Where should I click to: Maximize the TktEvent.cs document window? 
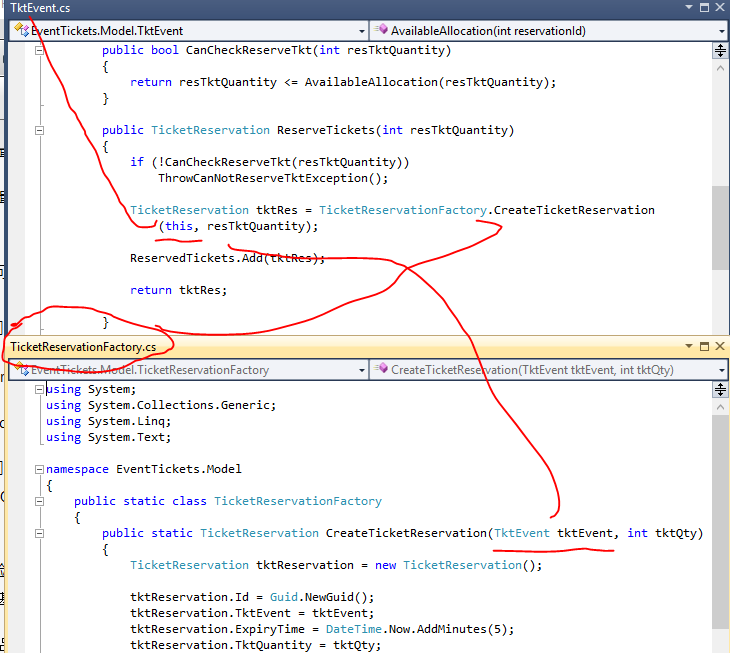(704, 7)
